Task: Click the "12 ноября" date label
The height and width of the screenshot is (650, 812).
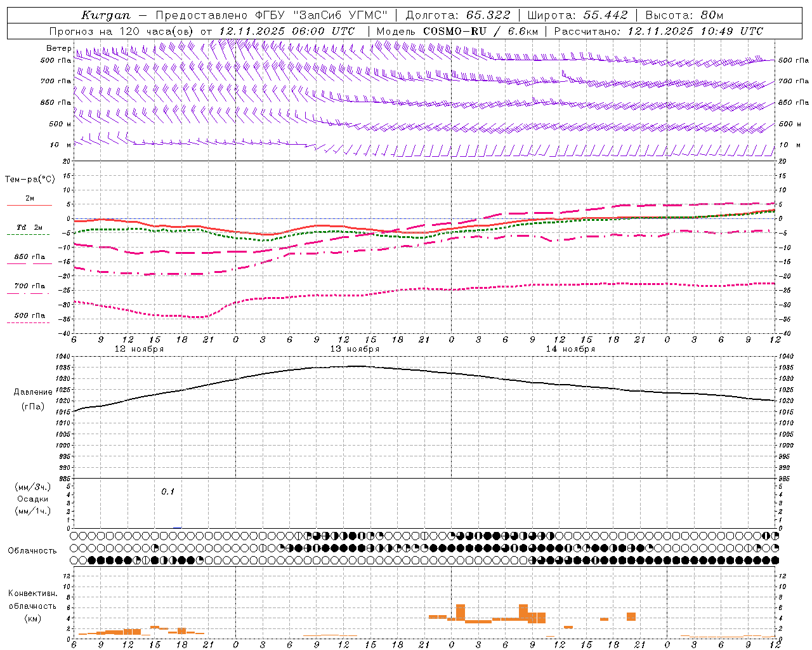Action: (139, 349)
